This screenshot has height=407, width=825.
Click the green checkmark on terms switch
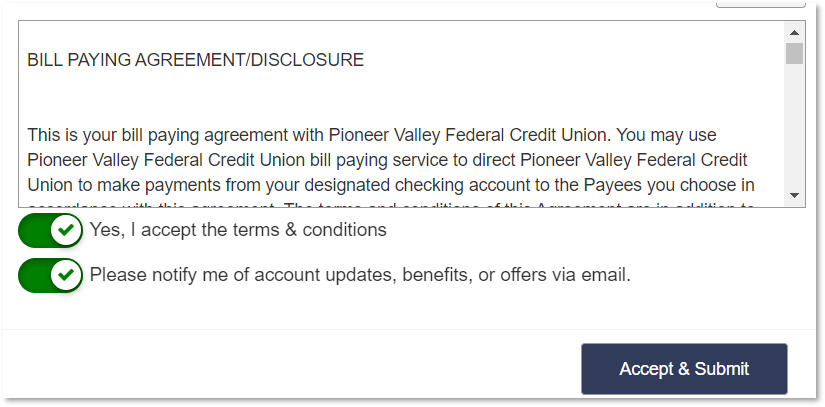(66, 230)
